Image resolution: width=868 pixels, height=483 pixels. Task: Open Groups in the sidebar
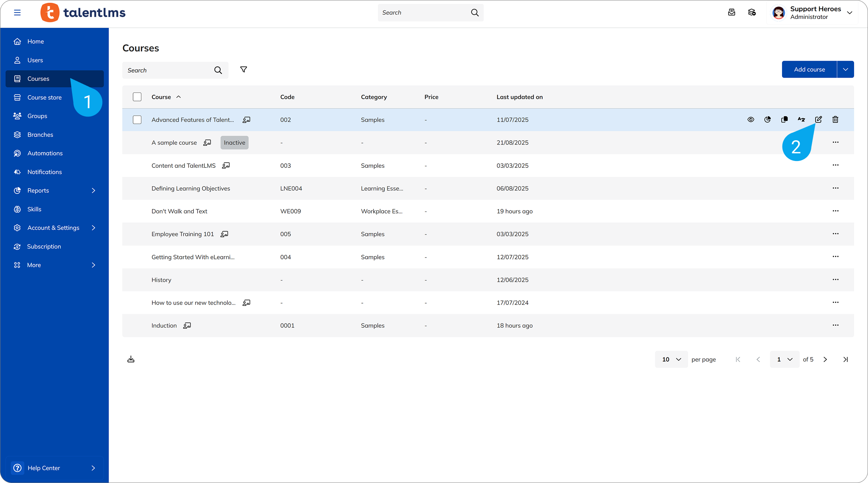[x=37, y=116]
